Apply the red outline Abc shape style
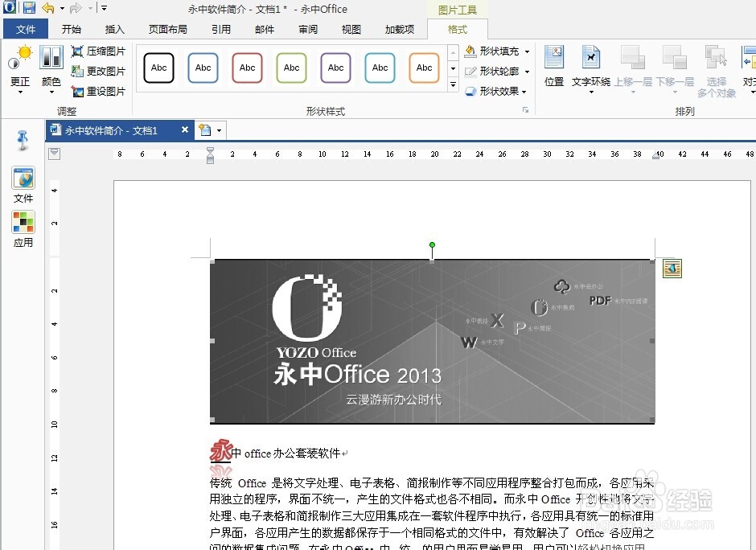The height and width of the screenshot is (550, 756). 248,68
